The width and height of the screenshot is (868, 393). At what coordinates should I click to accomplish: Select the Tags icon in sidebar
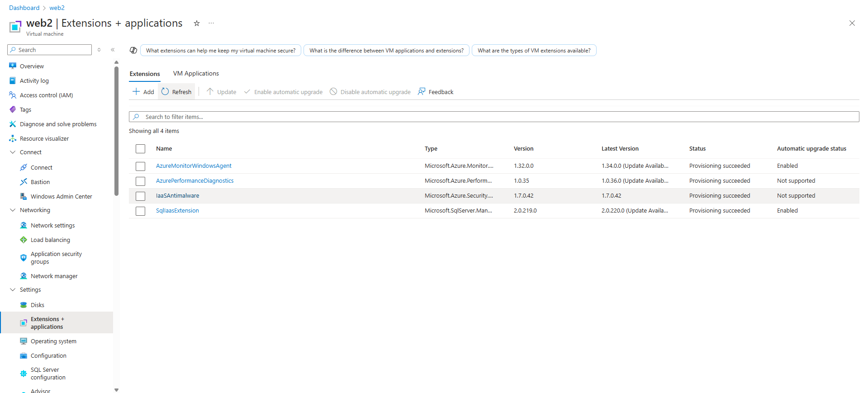[x=13, y=109]
